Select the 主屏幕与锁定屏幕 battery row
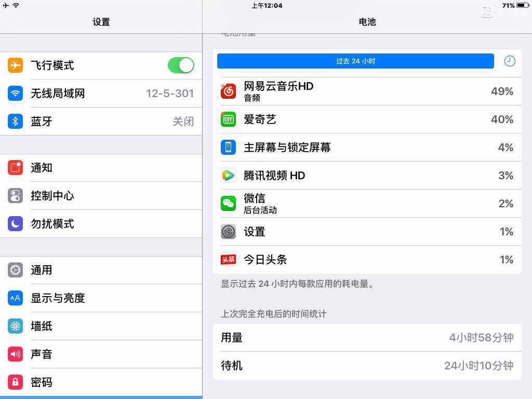 [x=367, y=147]
